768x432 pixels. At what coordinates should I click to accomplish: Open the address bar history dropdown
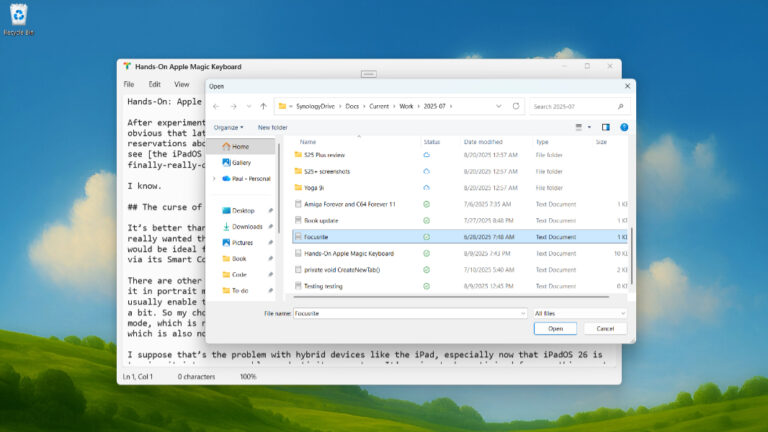pos(497,106)
